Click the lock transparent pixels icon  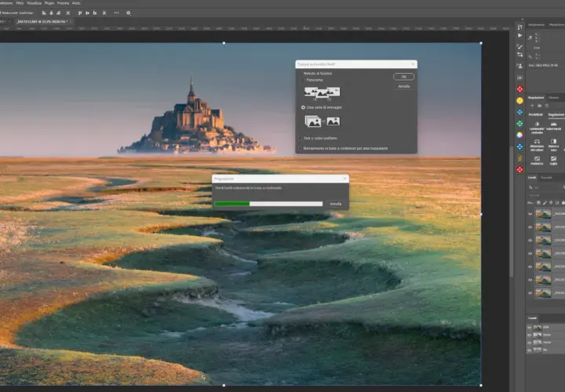(x=538, y=202)
